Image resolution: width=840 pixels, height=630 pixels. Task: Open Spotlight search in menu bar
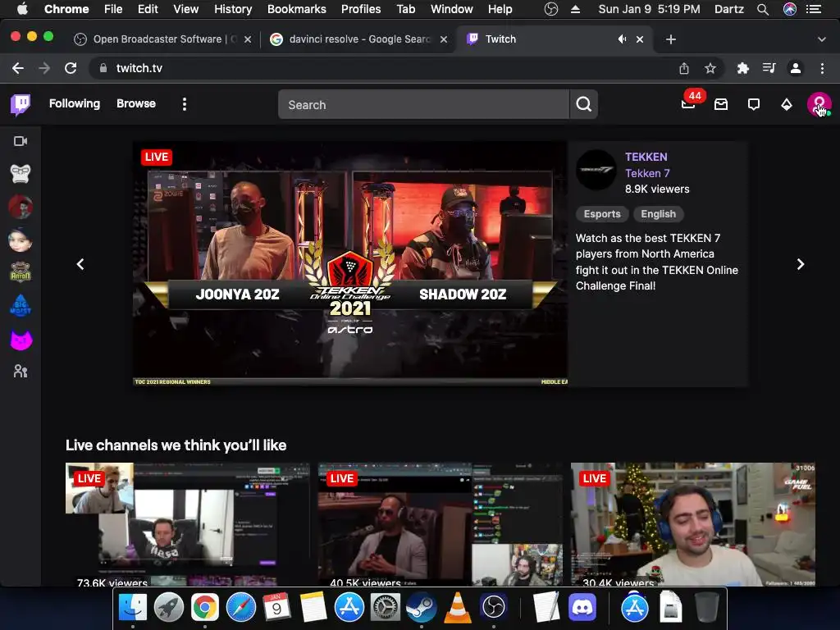(x=763, y=9)
